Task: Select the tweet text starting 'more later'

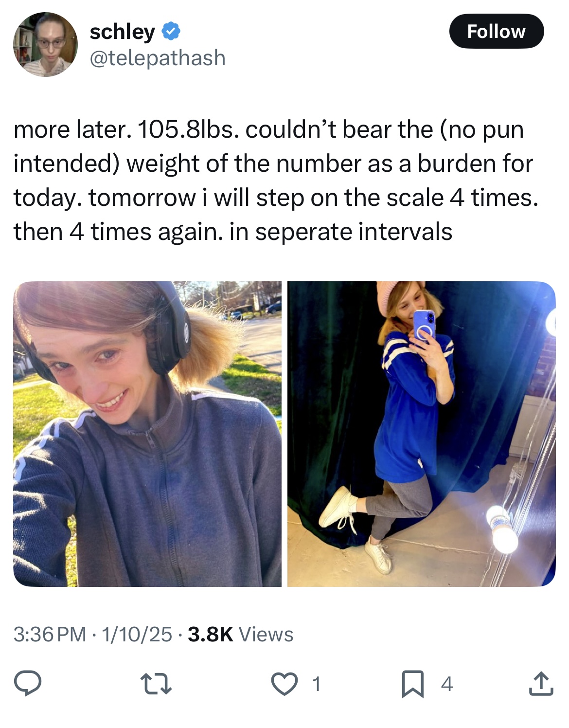Action: coord(276,180)
